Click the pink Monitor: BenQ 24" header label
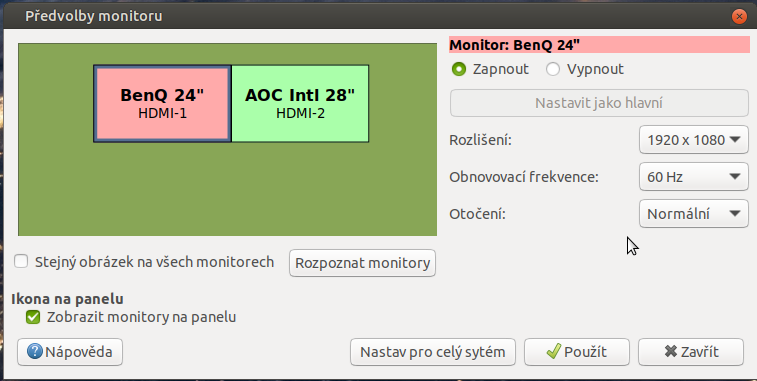Viewport: 757px width, 381px height. point(599,45)
